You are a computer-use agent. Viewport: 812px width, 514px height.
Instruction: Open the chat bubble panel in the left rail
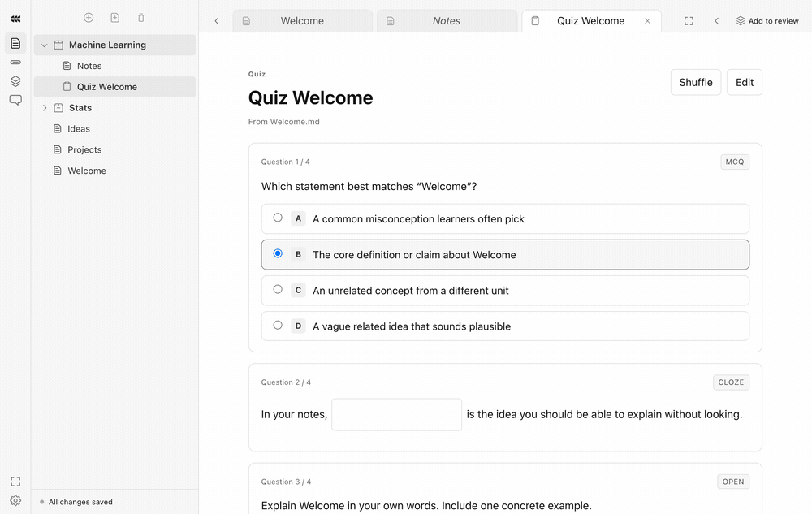(x=15, y=100)
